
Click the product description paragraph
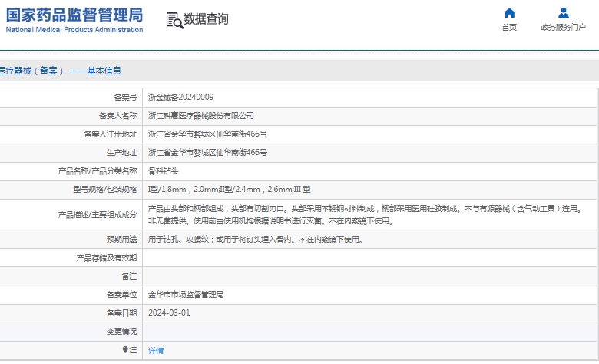(365, 215)
